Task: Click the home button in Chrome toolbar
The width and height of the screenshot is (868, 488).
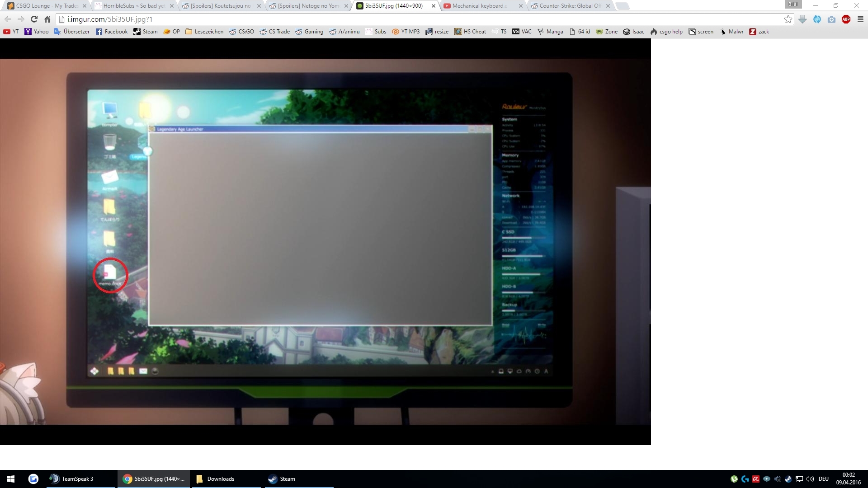Action: point(47,19)
